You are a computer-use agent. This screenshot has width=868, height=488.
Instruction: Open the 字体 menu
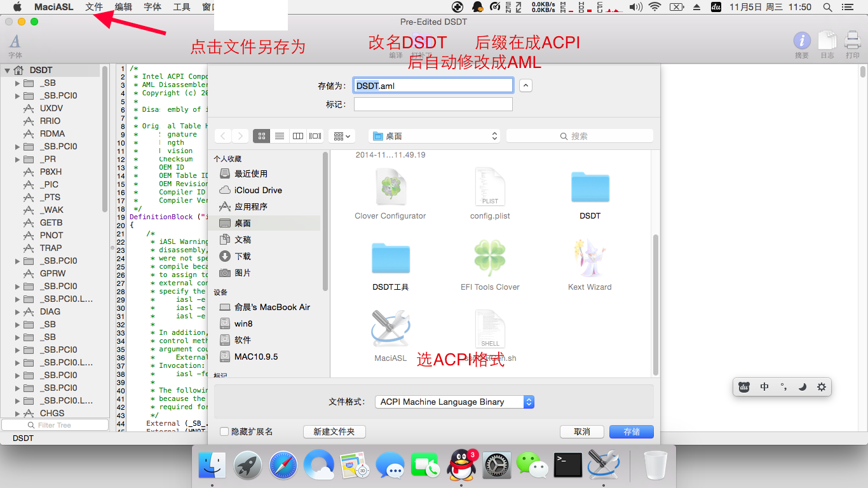(x=153, y=7)
